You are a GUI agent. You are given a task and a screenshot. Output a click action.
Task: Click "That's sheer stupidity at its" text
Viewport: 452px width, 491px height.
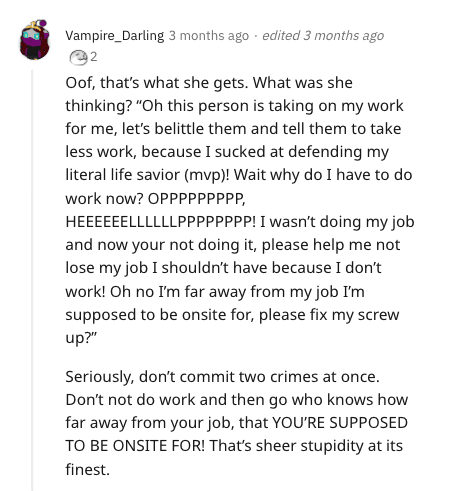pos(306,446)
